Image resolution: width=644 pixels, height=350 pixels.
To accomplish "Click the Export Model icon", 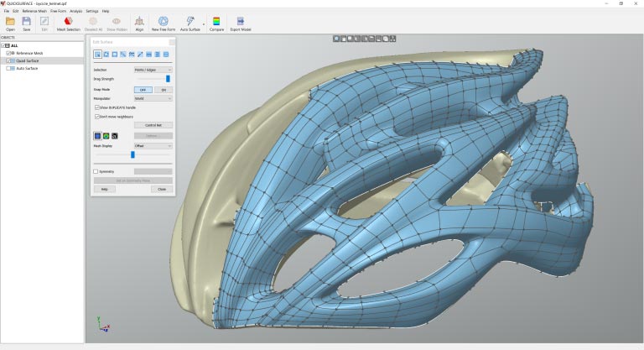I will [241, 22].
